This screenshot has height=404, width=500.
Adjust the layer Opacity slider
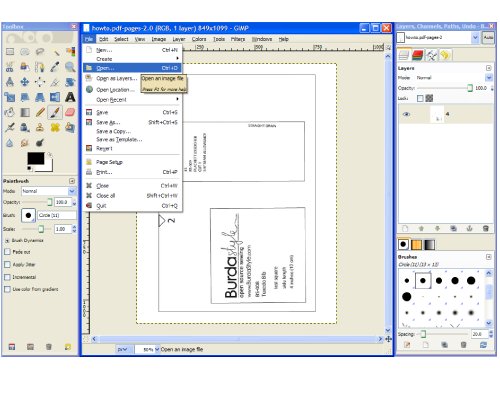click(x=445, y=88)
